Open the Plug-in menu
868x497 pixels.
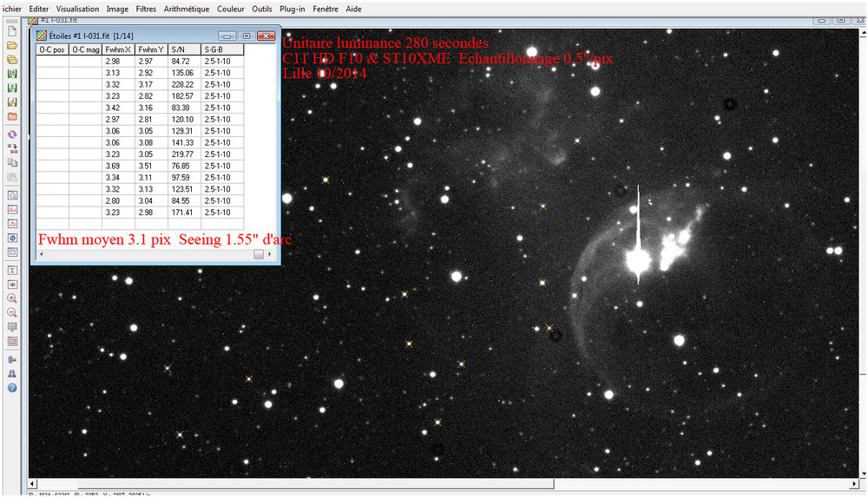pyautogui.click(x=293, y=9)
